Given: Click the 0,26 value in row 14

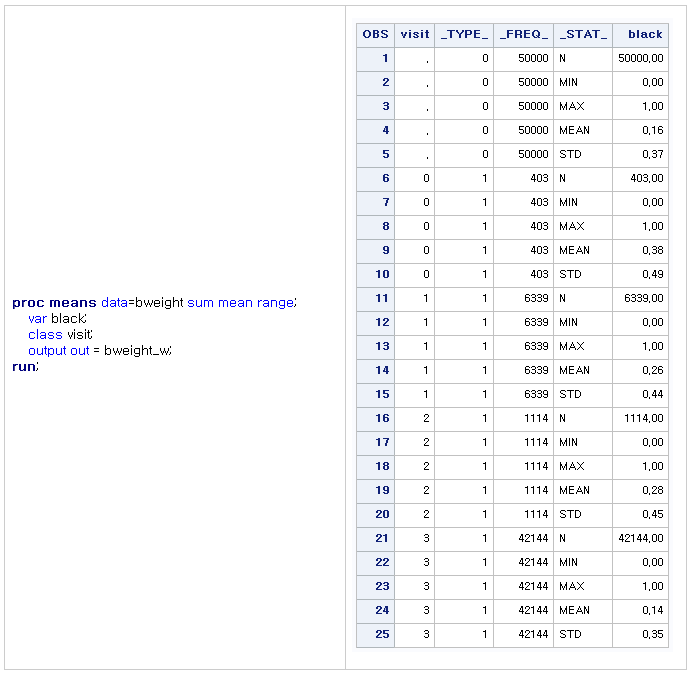Looking at the screenshot, I should pos(653,370).
